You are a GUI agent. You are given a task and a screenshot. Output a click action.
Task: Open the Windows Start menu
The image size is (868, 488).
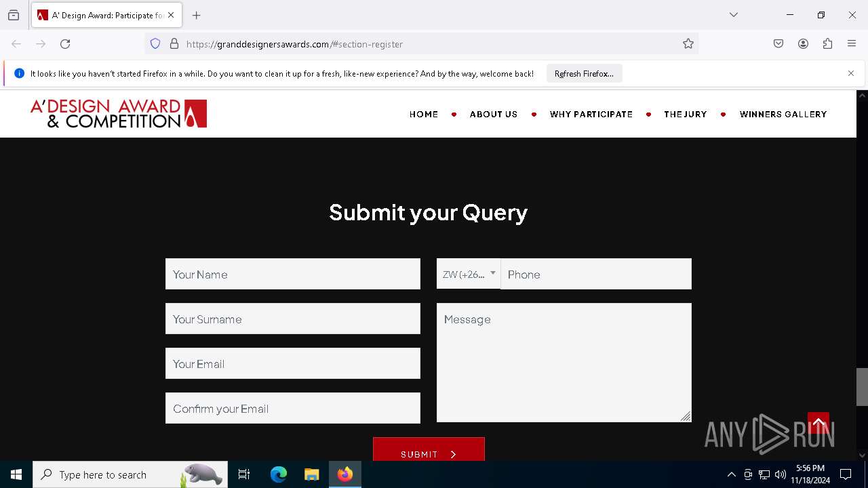coord(16,474)
